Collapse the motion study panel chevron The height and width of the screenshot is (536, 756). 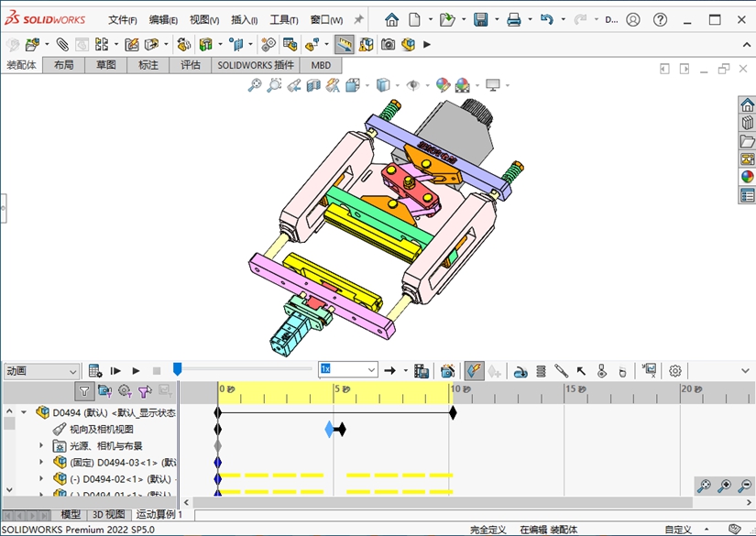pos(745,371)
